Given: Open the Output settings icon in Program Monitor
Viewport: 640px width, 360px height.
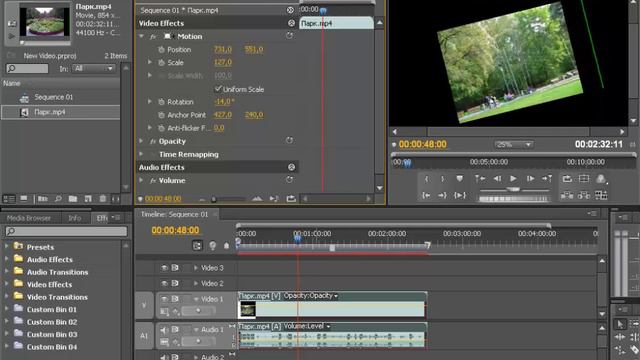Looking at the screenshot, I should tap(601, 179).
